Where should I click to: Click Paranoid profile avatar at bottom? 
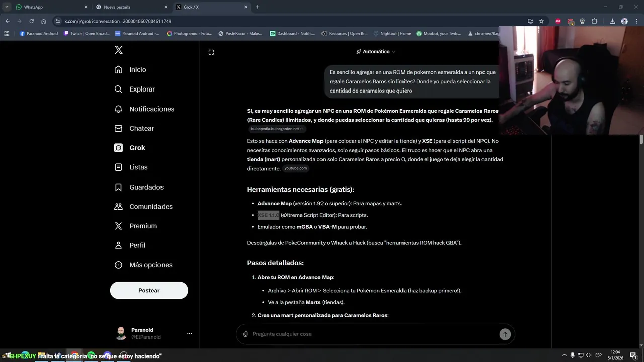pos(121,333)
